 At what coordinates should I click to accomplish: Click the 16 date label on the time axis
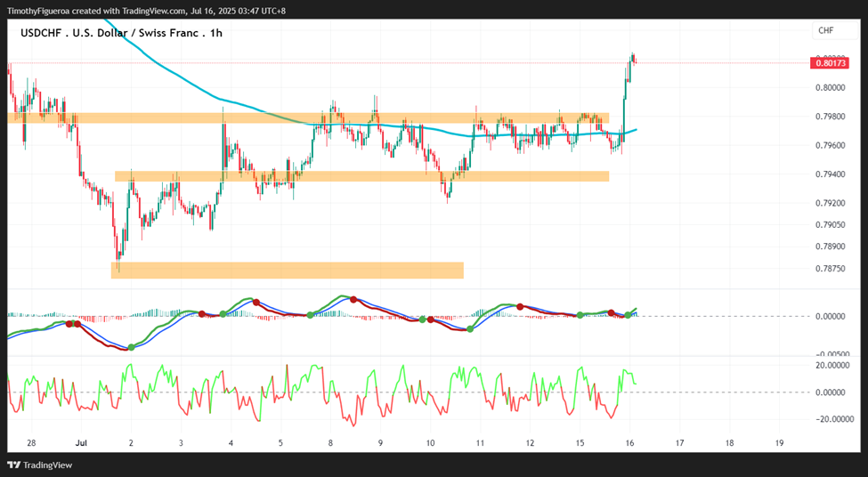click(630, 442)
